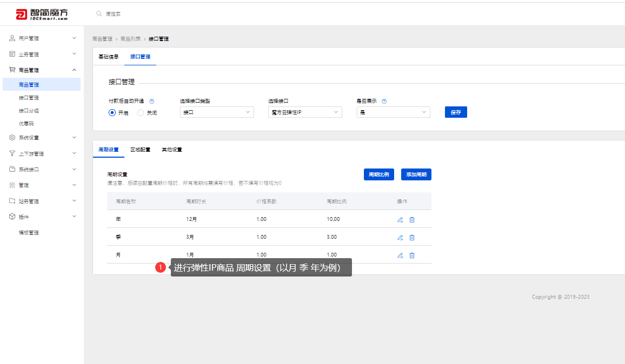Expand 上下游管理 using its chevron

coord(74,153)
